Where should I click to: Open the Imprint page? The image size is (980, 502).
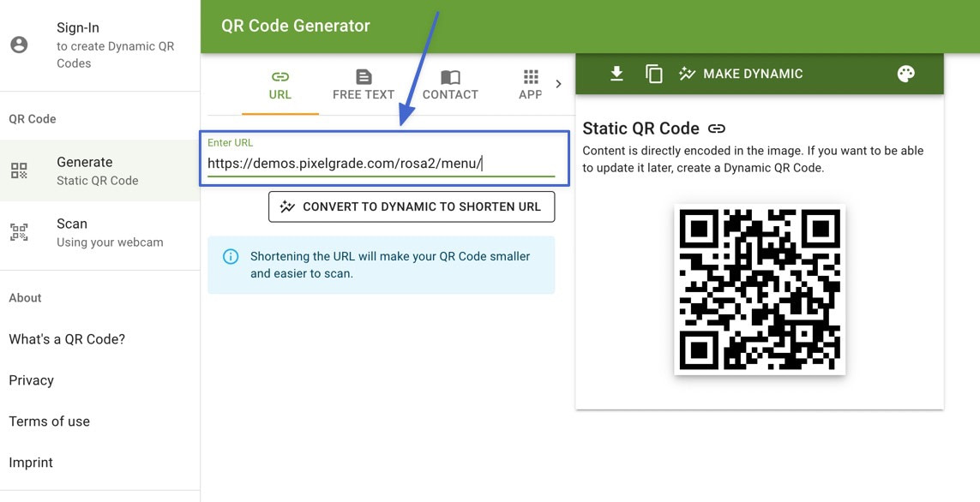[x=31, y=462]
